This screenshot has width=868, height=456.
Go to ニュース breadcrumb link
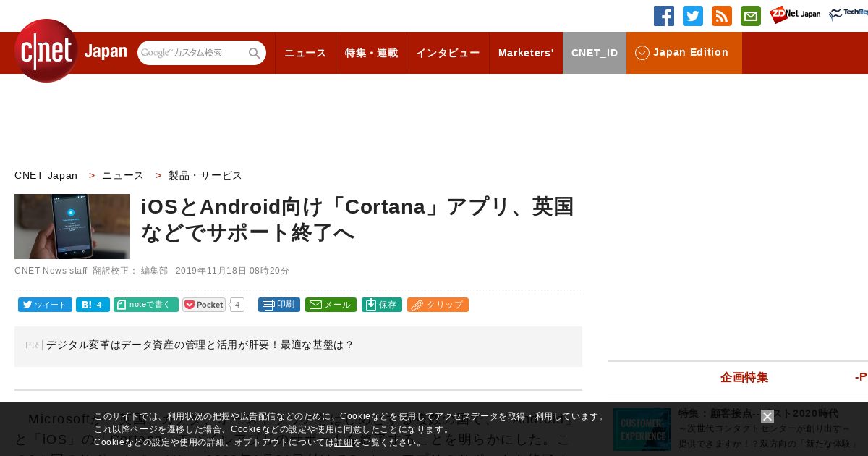pyautogui.click(x=123, y=175)
